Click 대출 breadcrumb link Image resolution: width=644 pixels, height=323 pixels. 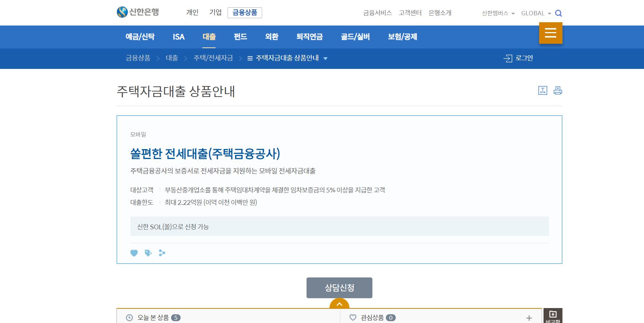point(172,58)
